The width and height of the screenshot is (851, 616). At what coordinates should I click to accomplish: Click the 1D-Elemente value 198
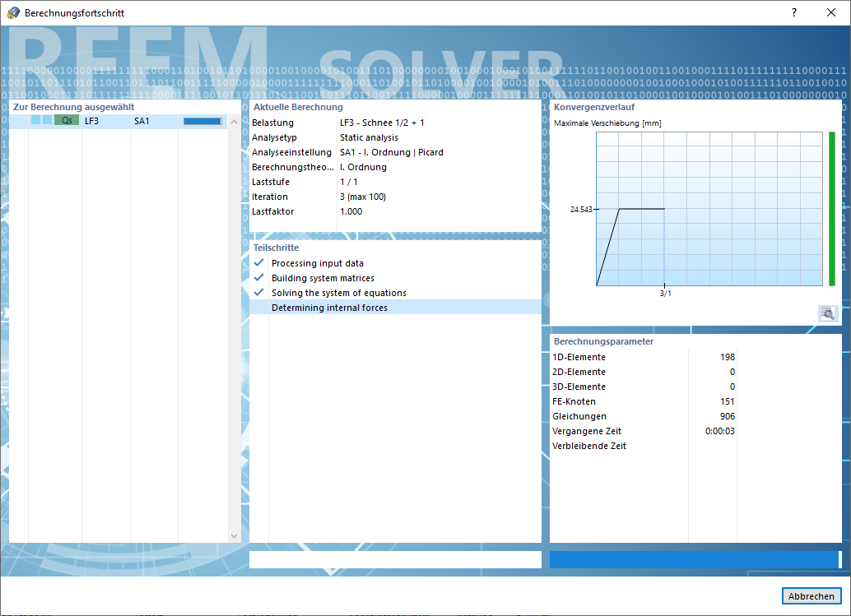tap(728, 357)
